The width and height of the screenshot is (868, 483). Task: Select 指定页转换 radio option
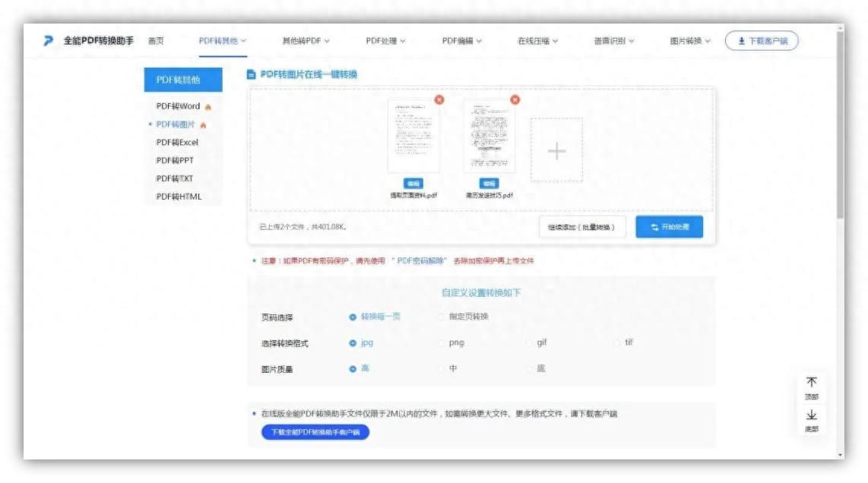(x=441, y=317)
